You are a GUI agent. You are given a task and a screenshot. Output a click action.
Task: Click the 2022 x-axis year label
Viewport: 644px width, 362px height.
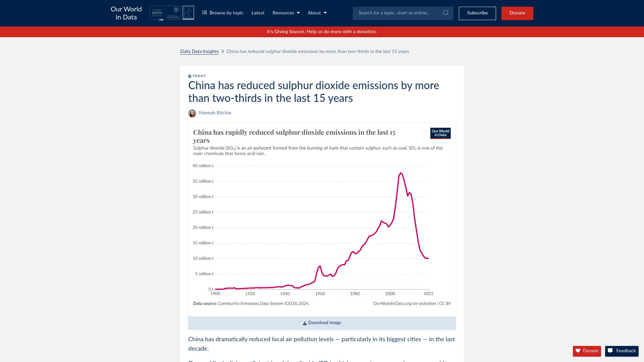point(428,294)
